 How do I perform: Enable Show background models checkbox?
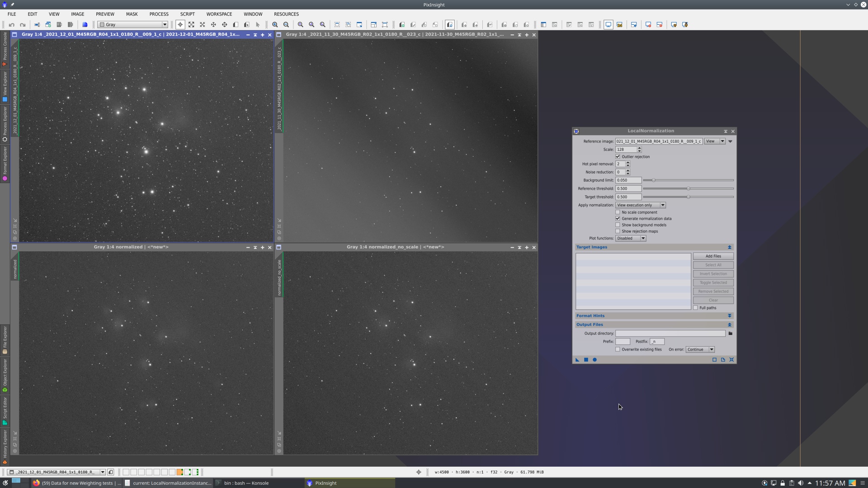click(x=618, y=225)
